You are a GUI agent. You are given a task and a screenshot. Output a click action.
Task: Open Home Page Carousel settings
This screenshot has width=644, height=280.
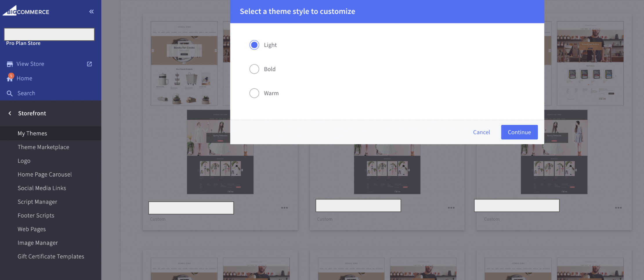click(44, 174)
